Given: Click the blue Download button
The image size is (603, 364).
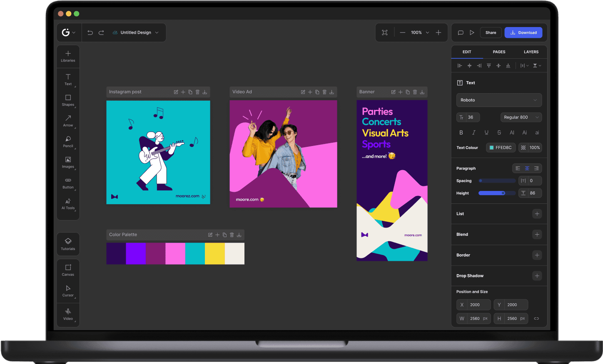Looking at the screenshot, I should 523,32.
